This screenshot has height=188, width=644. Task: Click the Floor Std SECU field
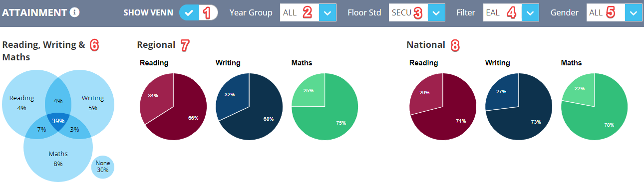click(408, 13)
